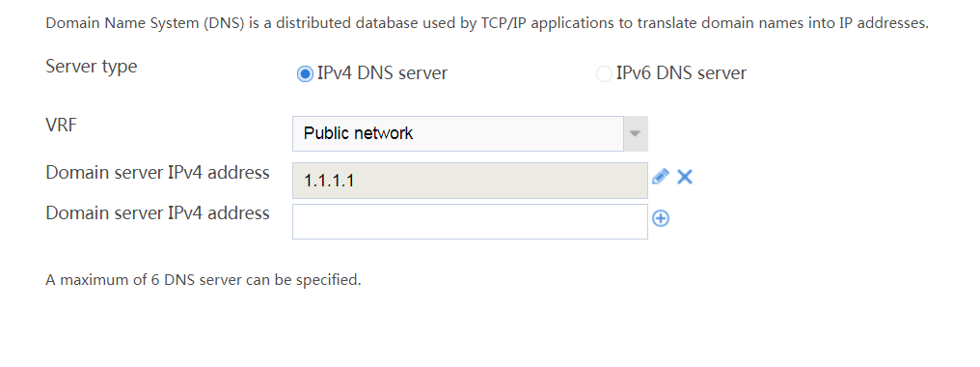Click the "IPv4 DNS server" label text
The width and height of the screenshot is (980, 367).
click(383, 73)
